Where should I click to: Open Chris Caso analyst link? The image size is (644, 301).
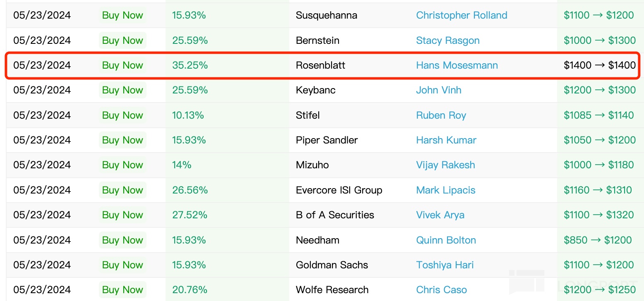point(442,290)
